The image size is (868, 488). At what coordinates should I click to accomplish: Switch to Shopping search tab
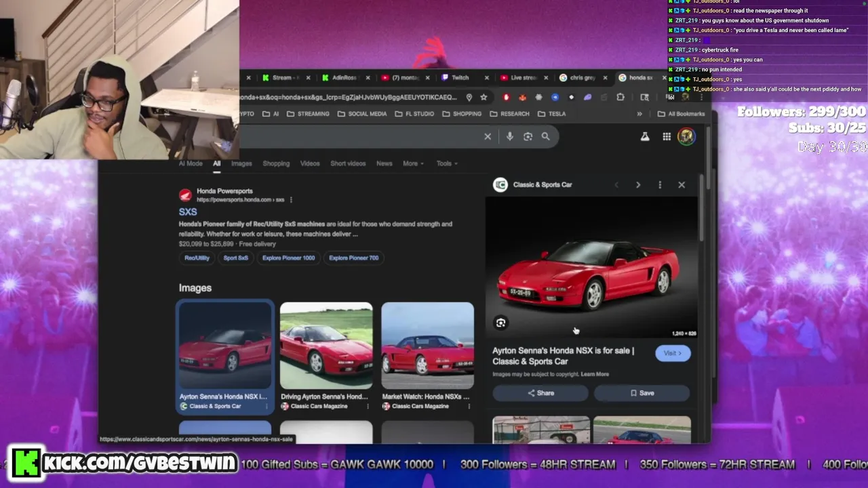click(276, 163)
